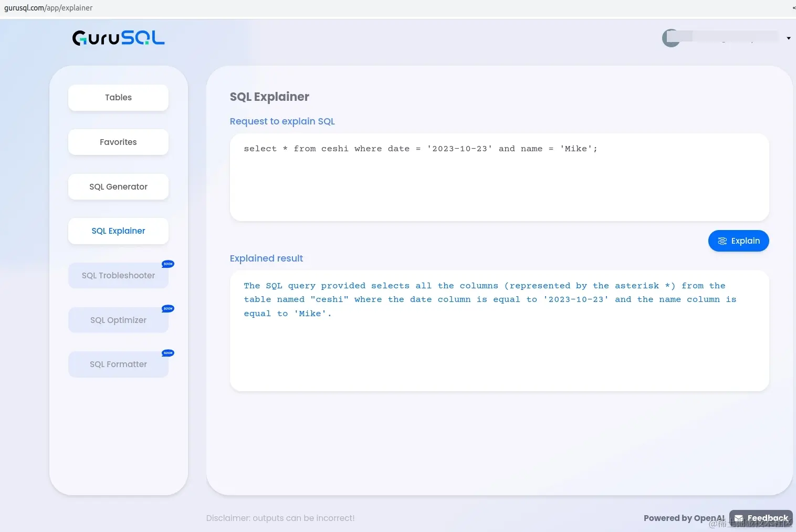Open the Tables panel in the sidebar
796x532 pixels.
[x=118, y=97]
